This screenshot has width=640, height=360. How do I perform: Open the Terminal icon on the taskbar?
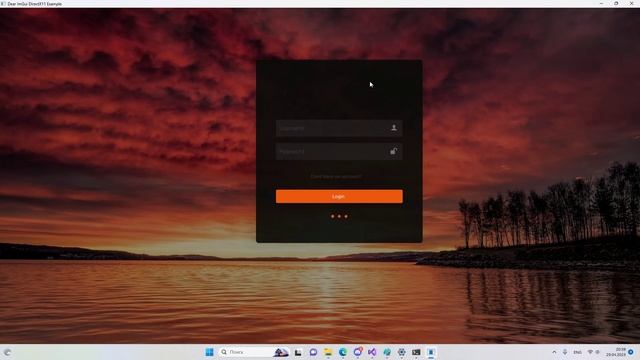coord(416,352)
